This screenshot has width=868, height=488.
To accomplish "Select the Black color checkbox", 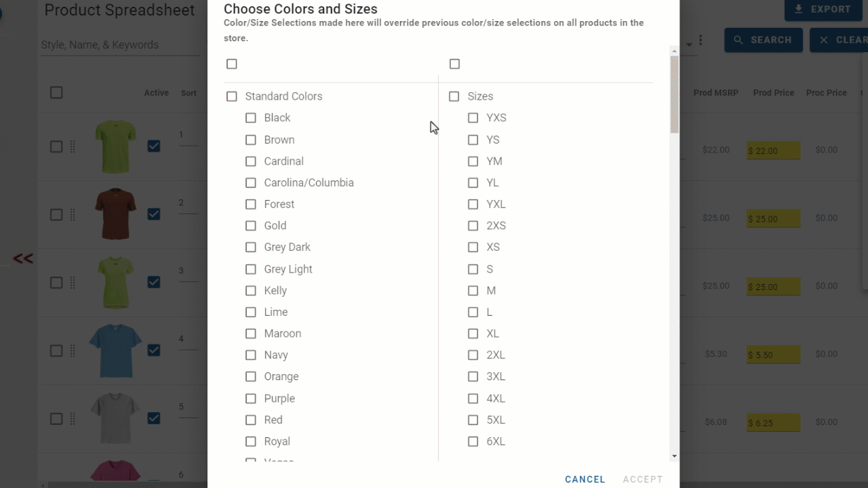I will pos(250,117).
